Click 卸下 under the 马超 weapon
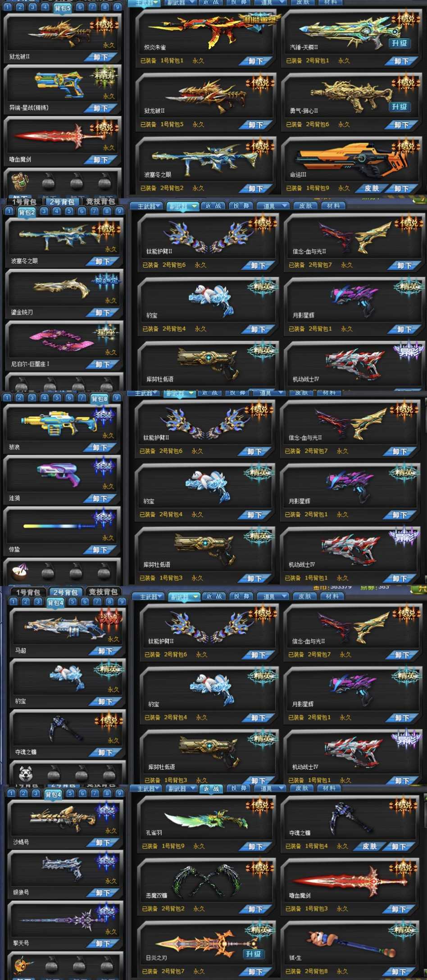The width and height of the screenshot is (427, 980). [x=105, y=650]
